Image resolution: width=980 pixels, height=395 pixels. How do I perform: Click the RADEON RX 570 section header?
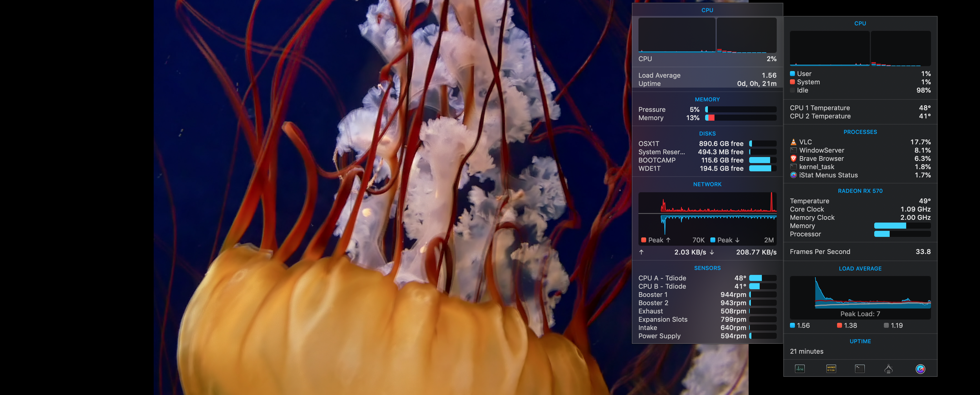[860, 191]
